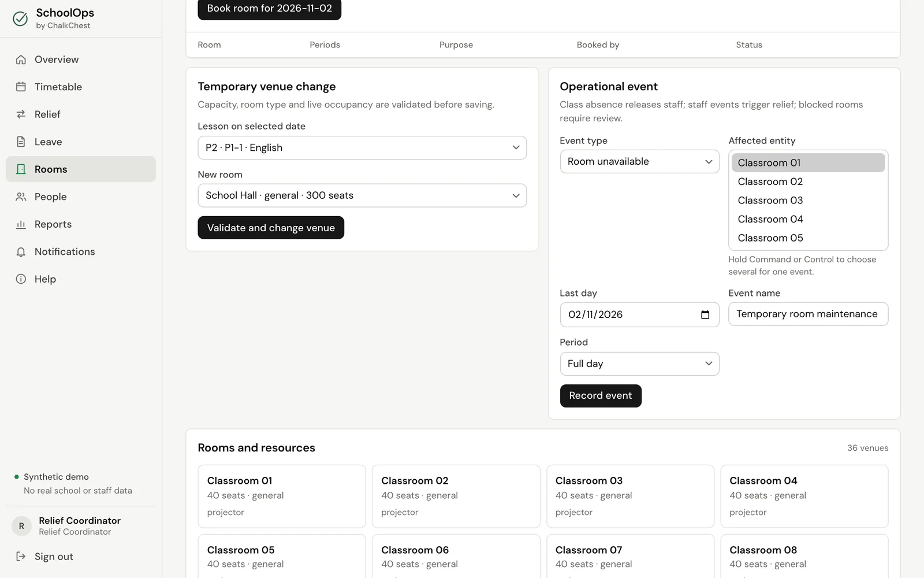Click the Sign out arrow icon

coord(21,556)
